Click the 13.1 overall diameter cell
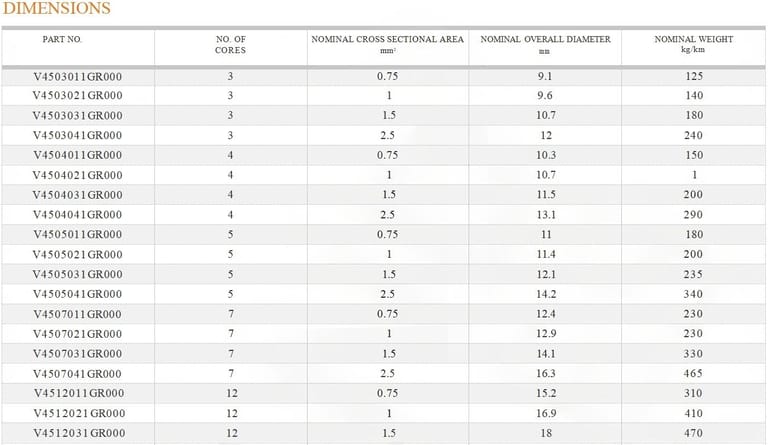This screenshot has height=445, width=768. coord(545,215)
